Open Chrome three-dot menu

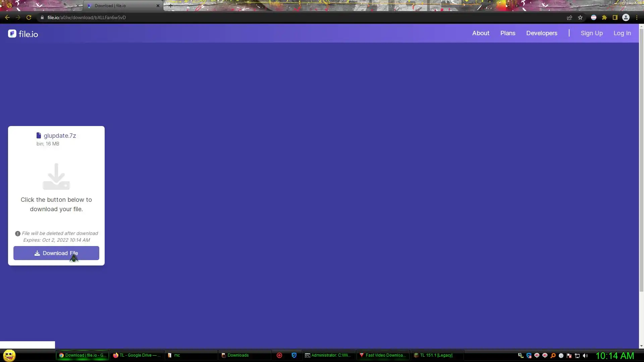[637, 17]
